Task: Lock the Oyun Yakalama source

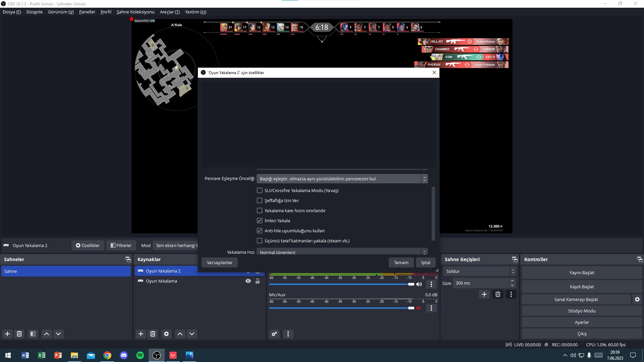Action: 258,281
